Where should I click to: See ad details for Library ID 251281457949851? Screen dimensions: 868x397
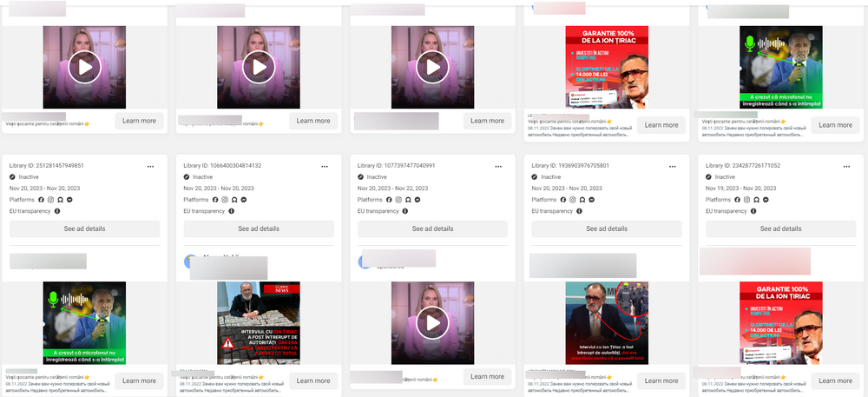[85, 228]
